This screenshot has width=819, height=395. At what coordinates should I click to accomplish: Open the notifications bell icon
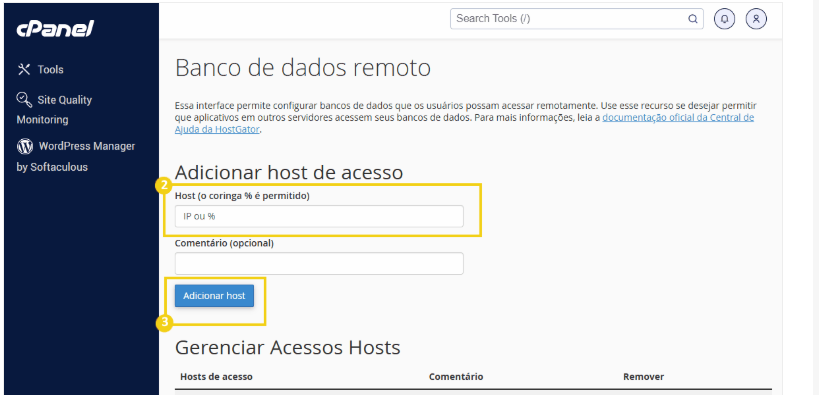(724, 19)
